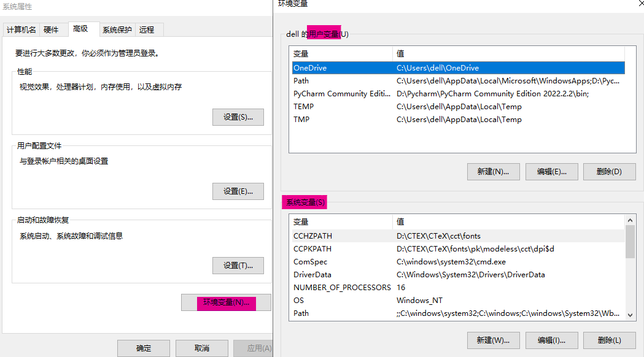The height and width of the screenshot is (357, 644).
Task: Click the 值 column header in system variables
Action: click(x=509, y=222)
